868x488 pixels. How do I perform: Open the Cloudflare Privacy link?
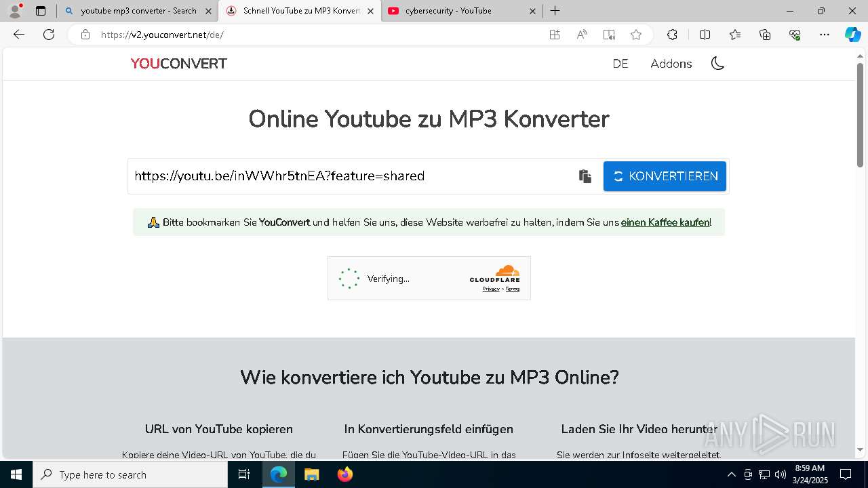pos(491,289)
